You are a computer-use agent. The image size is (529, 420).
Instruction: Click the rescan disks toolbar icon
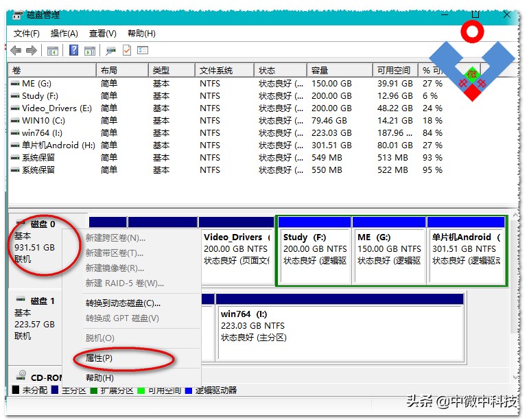(110, 51)
